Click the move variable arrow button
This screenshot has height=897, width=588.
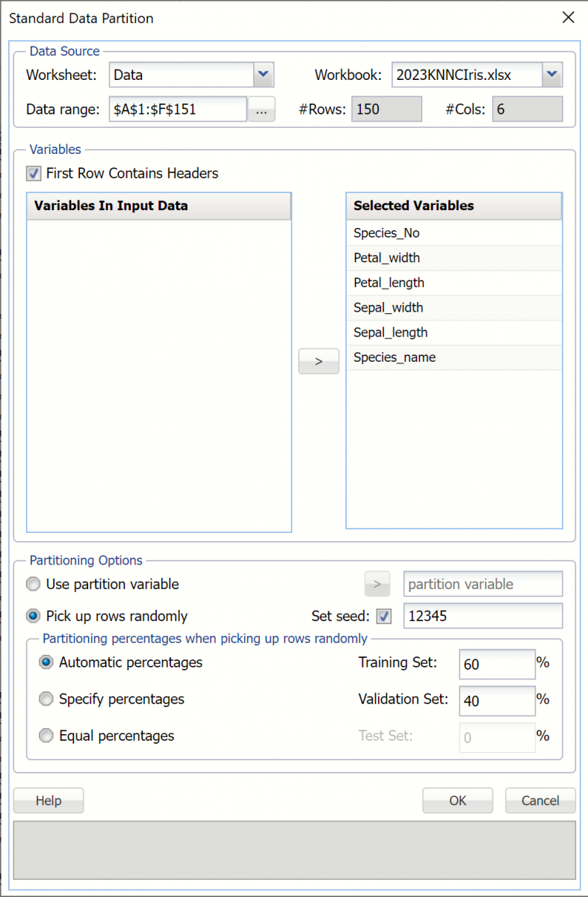point(318,361)
